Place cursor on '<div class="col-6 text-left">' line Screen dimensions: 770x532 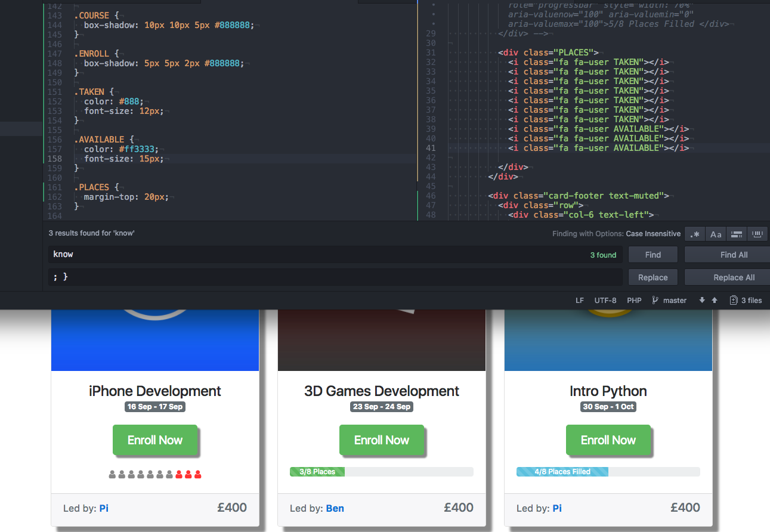coord(581,215)
